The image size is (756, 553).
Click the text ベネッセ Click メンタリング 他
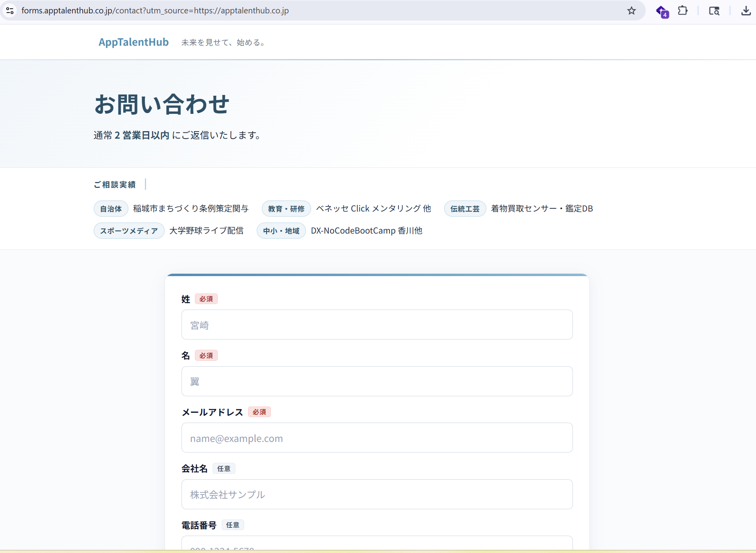pyautogui.click(x=374, y=208)
